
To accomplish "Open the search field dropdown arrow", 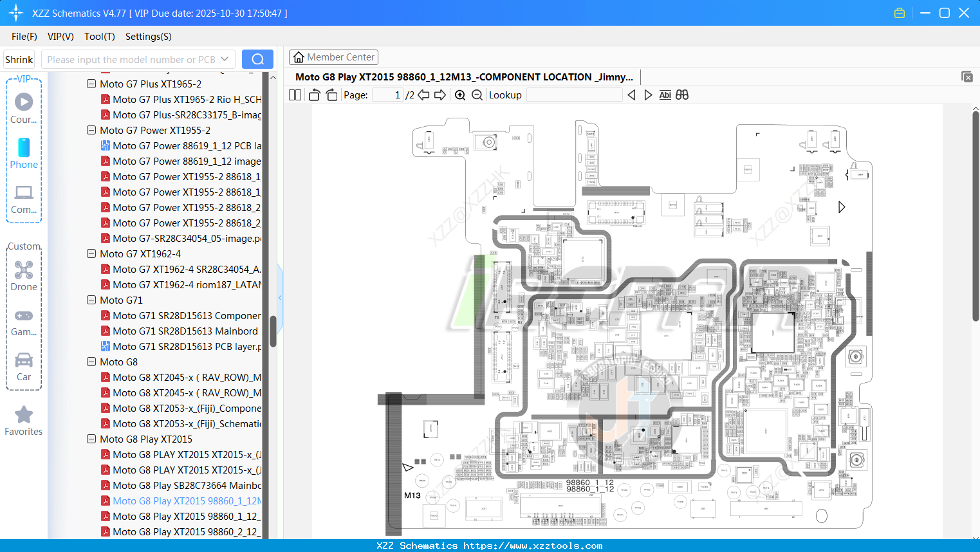I will pos(223,59).
